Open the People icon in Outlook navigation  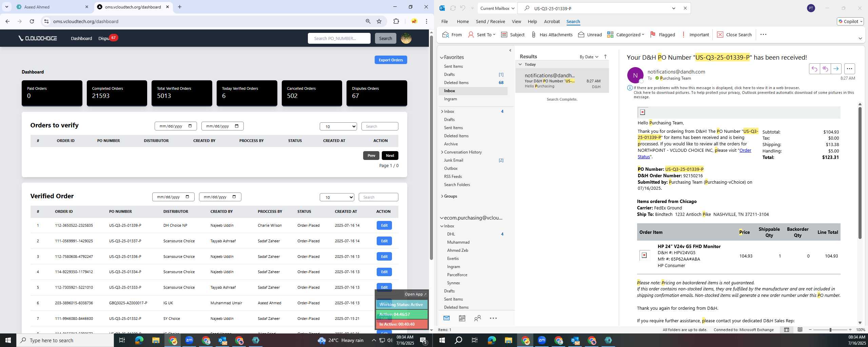[x=477, y=318]
